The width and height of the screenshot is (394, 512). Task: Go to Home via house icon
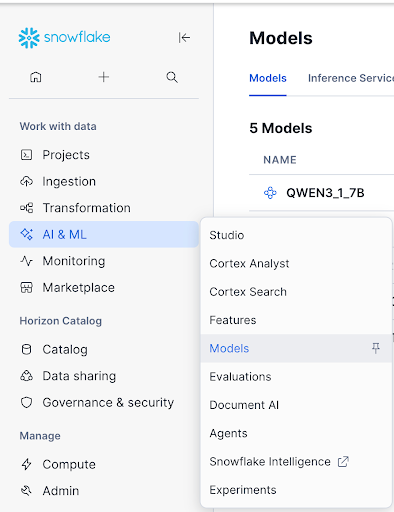pyautogui.click(x=36, y=77)
